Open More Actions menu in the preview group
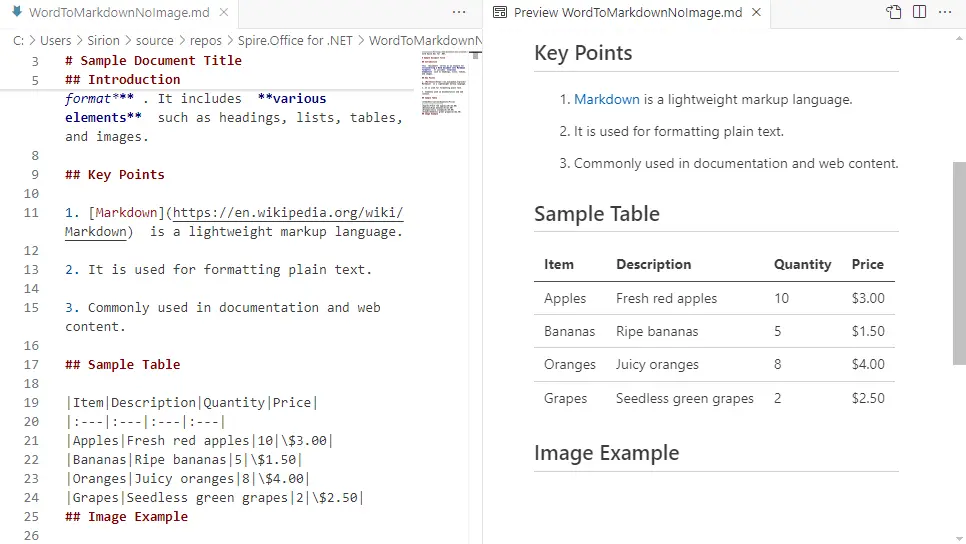 click(945, 12)
